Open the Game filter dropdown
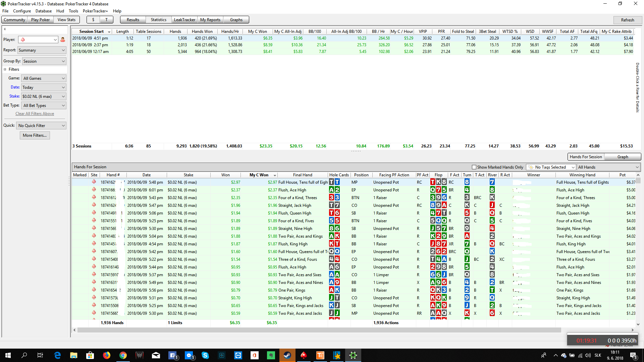Image resolution: width=644 pixels, height=362 pixels. pyautogui.click(x=44, y=78)
